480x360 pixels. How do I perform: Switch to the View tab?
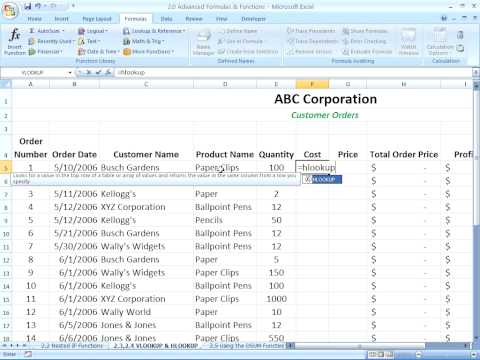(x=222, y=19)
